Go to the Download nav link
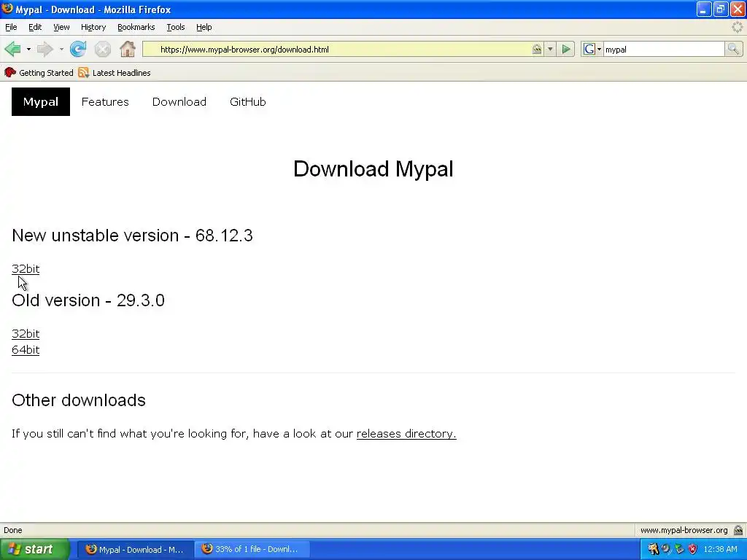 point(179,101)
